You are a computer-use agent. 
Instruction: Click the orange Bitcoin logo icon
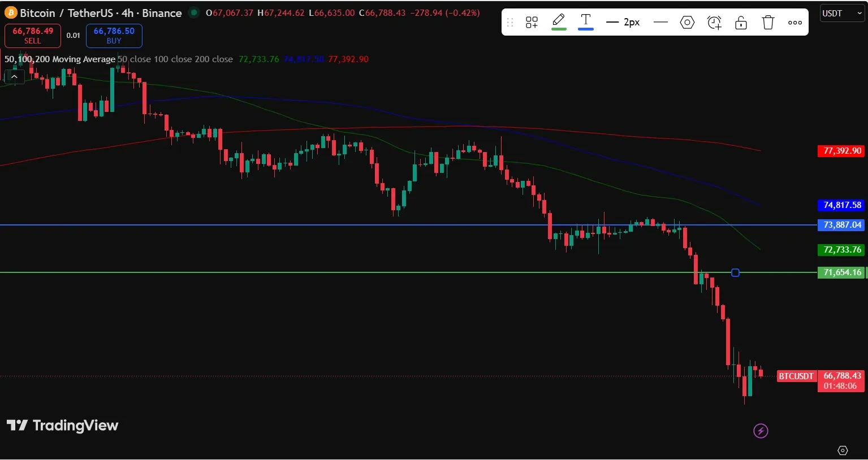(x=11, y=12)
